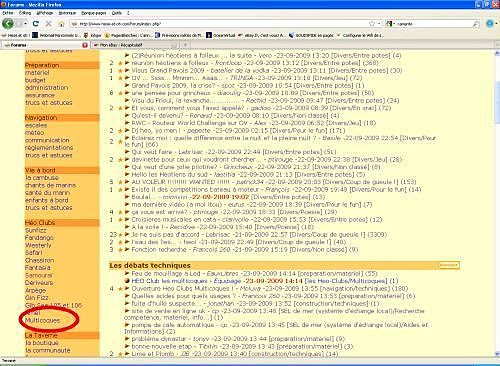The width and height of the screenshot is (500, 366).
Task: Click the Fandango club link
Action: (39, 238)
